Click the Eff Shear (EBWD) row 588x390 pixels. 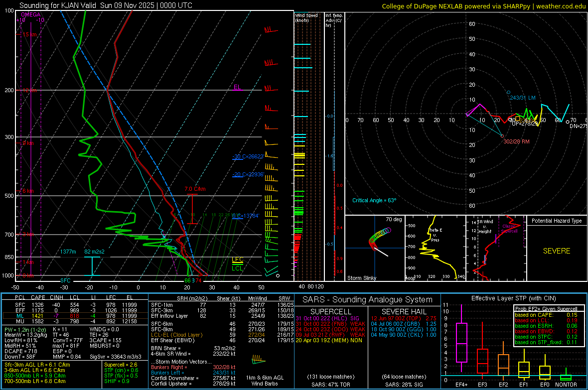click(x=222, y=341)
